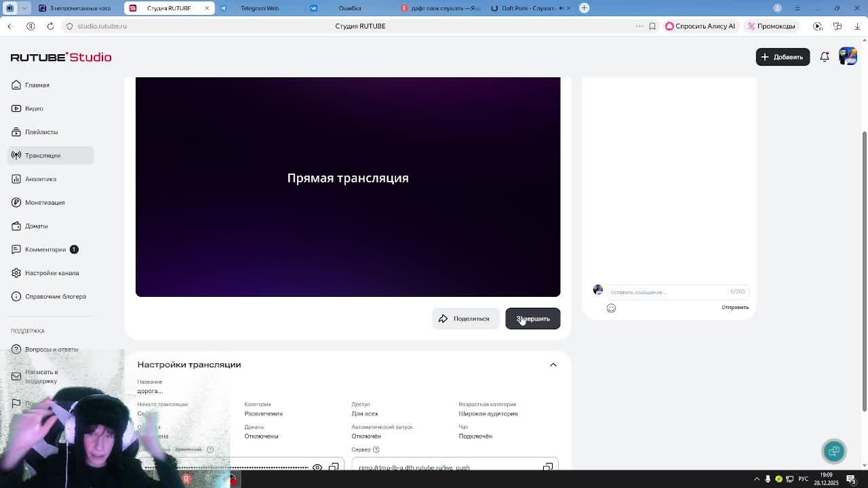Click the microphone icon in system tray
The width and height of the screenshot is (868, 488).
(768, 479)
